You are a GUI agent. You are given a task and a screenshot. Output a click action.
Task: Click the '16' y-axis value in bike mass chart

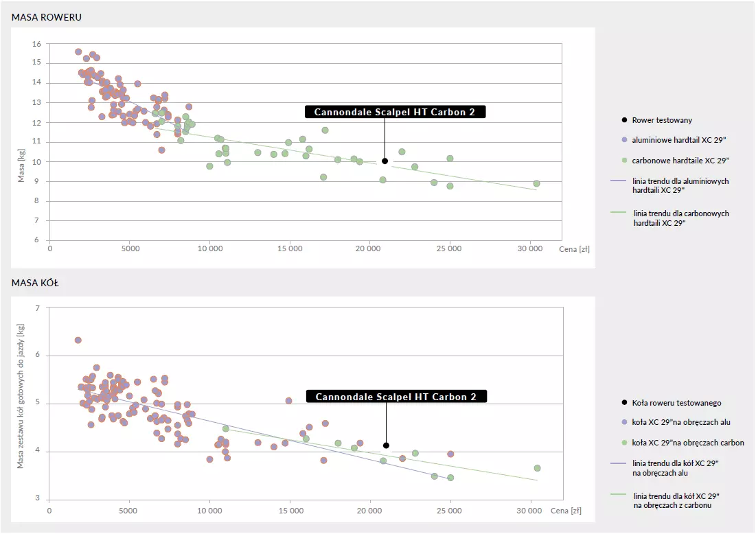(36, 44)
